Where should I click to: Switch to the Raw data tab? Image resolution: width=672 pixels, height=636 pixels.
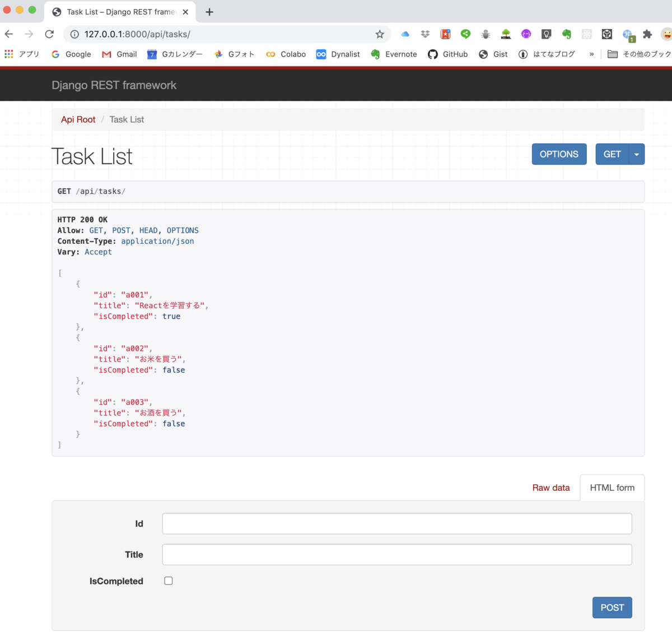pyautogui.click(x=551, y=488)
